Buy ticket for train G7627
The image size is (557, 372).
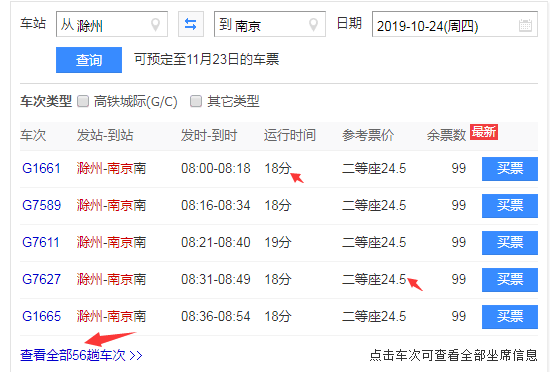pyautogui.click(x=510, y=280)
